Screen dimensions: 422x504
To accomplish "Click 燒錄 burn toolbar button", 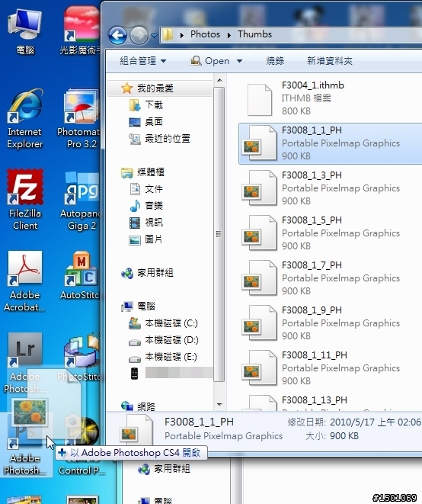I will click(x=275, y=61).
